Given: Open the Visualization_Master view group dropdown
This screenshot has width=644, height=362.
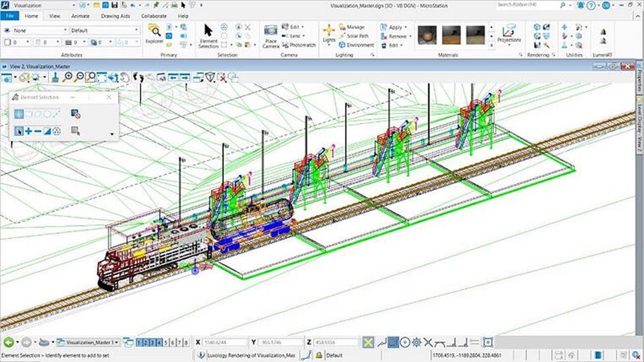Looking at the screenshot, I should [89, 343].
